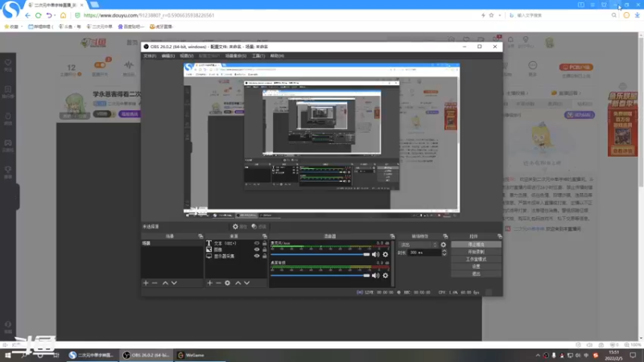Reload the douyu page
Screen dimensions: 644x362
38,15
